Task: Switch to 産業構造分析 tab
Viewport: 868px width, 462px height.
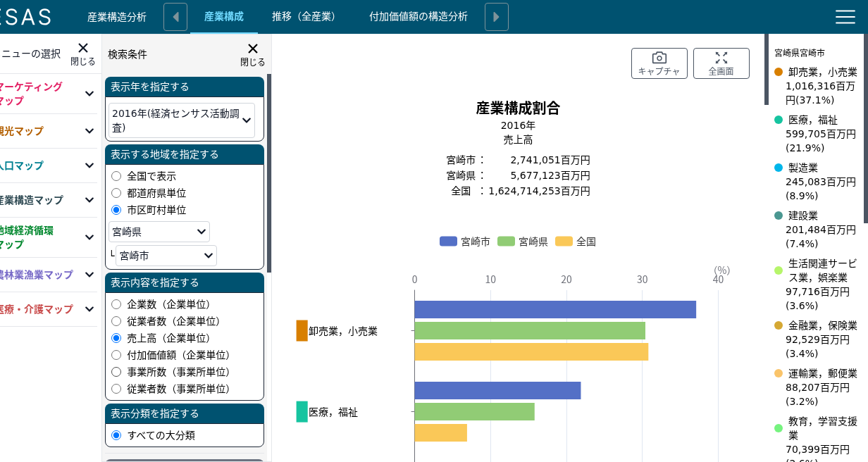Action: click(117, 17)
